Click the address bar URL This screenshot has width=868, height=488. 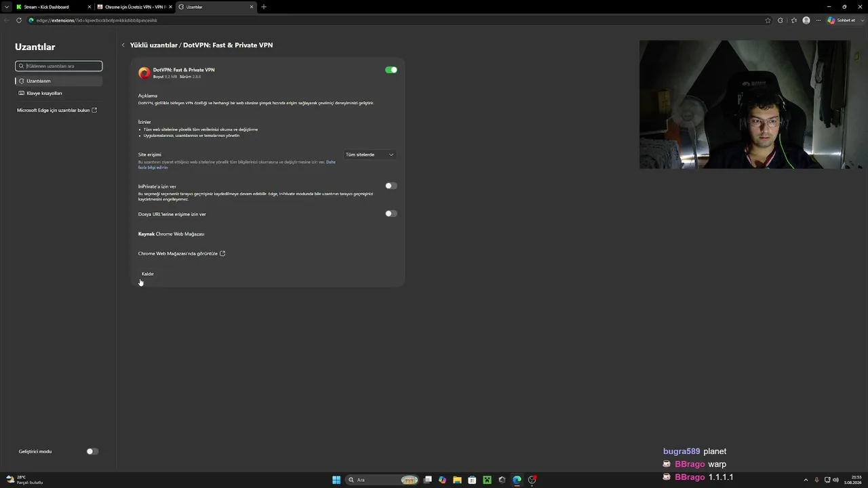click(x=97, y=20)
